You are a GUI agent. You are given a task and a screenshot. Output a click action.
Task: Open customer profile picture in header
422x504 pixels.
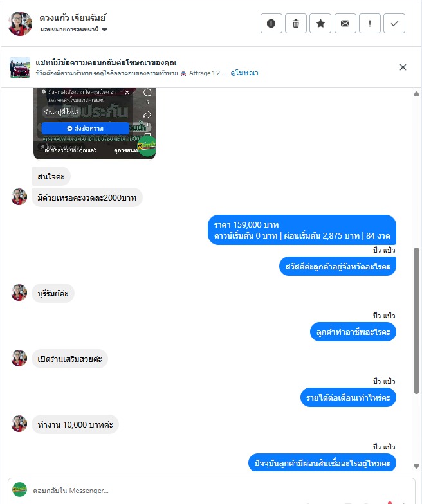tap(20, 23)
